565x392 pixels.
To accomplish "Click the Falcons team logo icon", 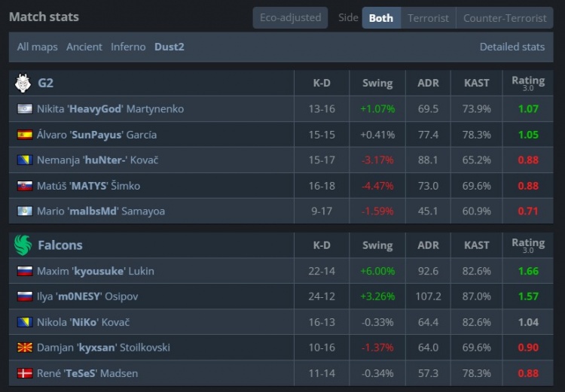I will point(23,245).
